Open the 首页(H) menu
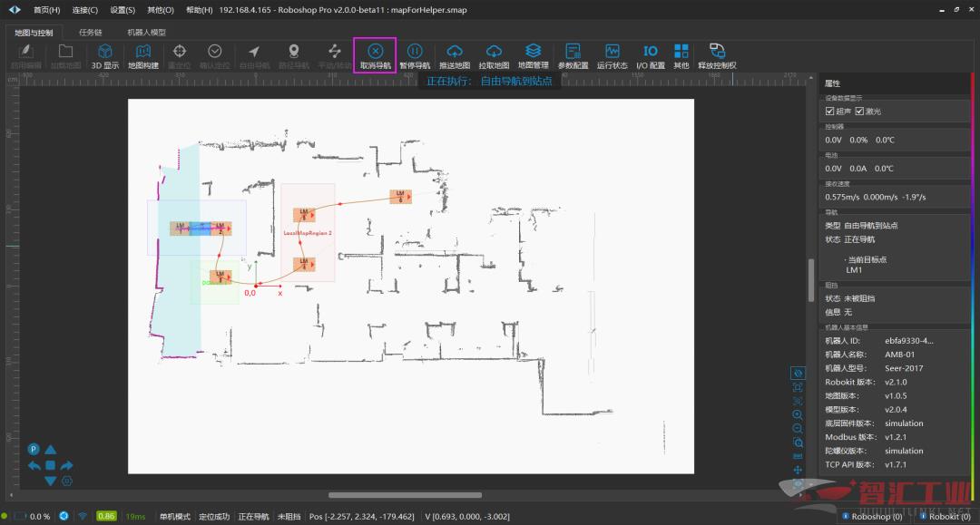 (x=47, y=10)
